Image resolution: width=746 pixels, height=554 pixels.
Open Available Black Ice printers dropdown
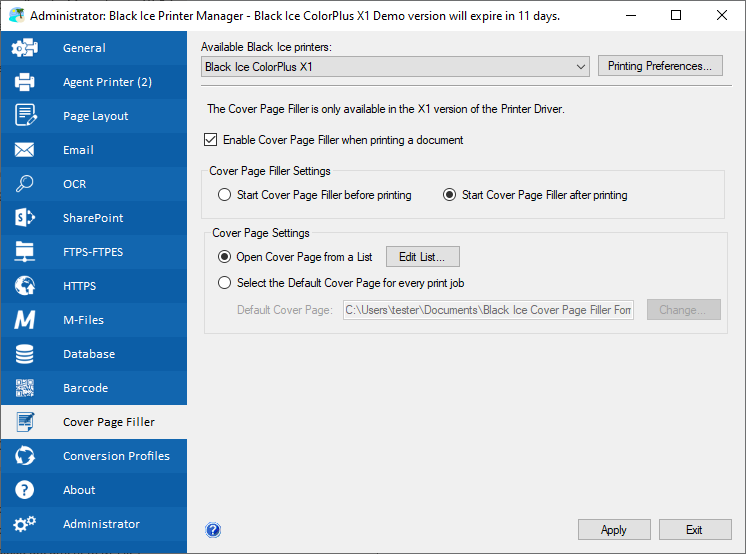[x=395, y=67]
